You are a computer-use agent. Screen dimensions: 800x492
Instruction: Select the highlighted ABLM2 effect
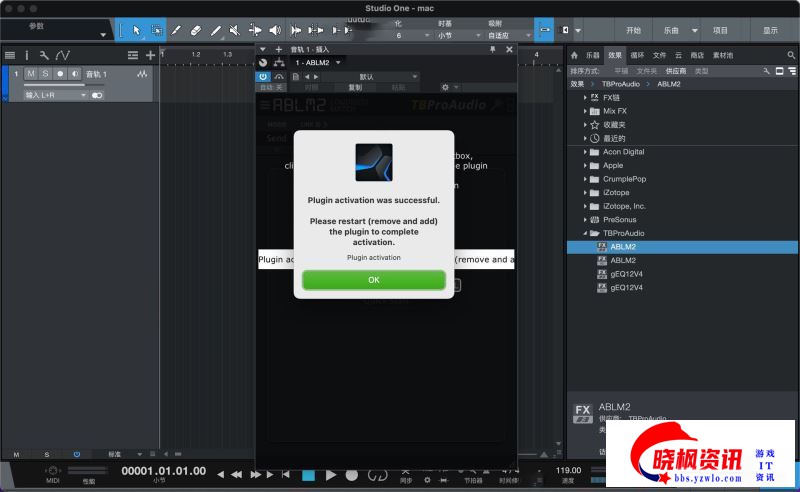click(x=683, y=247)
